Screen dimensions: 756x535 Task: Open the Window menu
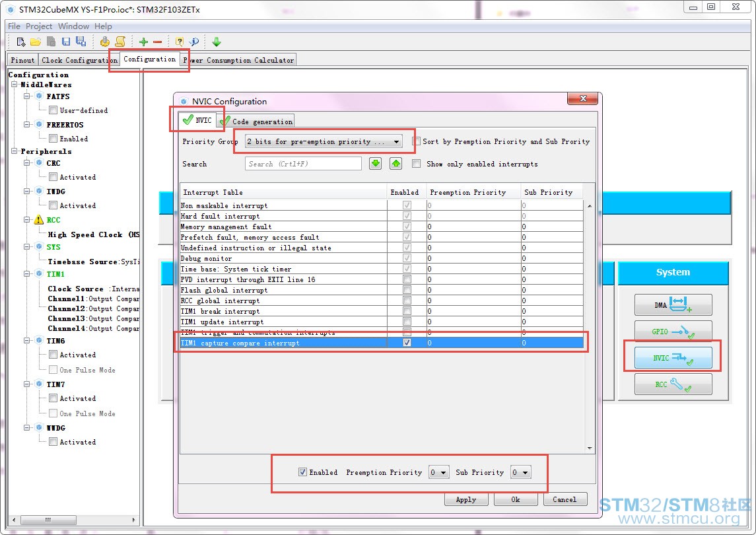pos(74,26)
